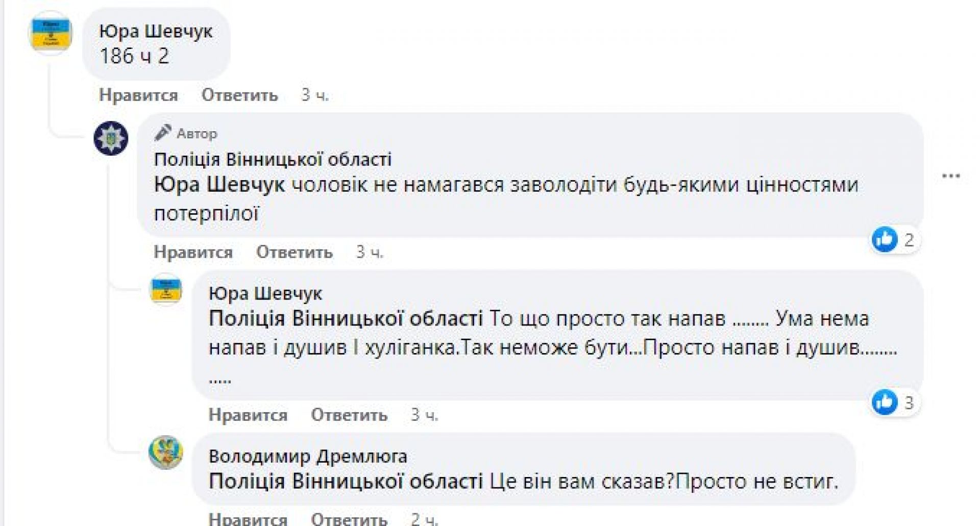The width and height of the screenshot is (980, 526).
Task: Open Володимир Дремлюга's profile name link
Action: [x=308, y=456]
